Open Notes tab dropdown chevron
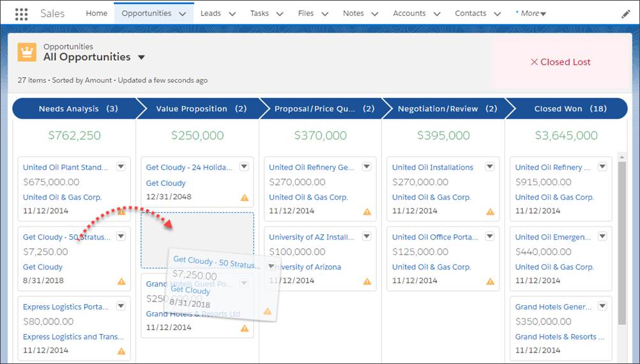This screenshot has height=364, width=640. [375, 14]
